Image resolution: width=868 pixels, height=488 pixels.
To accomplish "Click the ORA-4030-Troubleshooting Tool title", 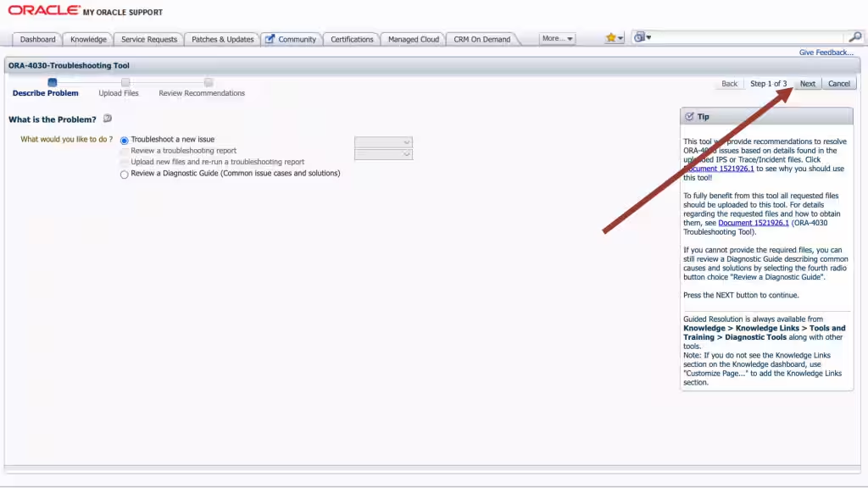I will click(69, 65).
